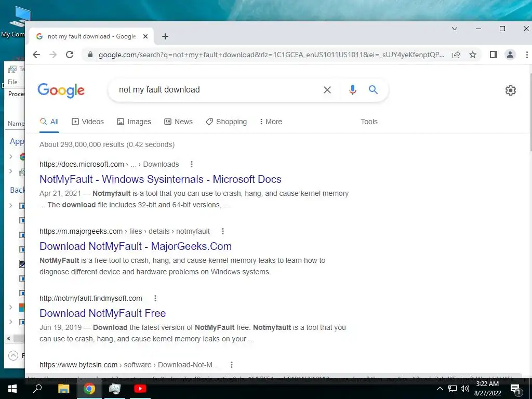Expand the first Apps row in Task Manager
Image resolution: width=532 pixels, height=399 pixels.
tap(10, 157)
